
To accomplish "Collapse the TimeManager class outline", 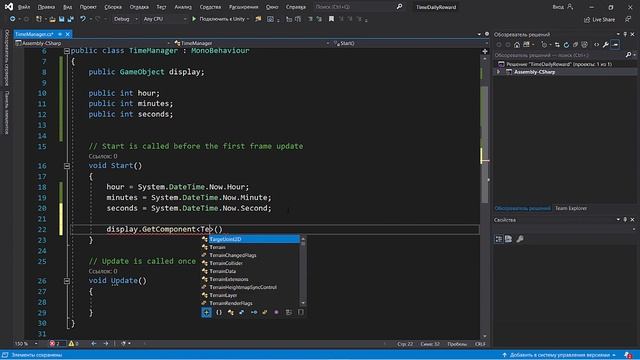I will 67,51.
